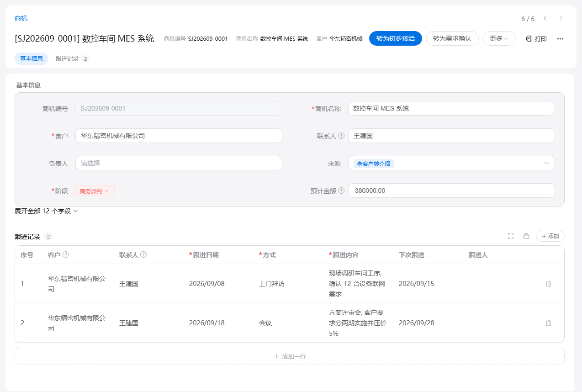
Task: Expand 展开全部 12 个字段
Action: pos(47,211)
